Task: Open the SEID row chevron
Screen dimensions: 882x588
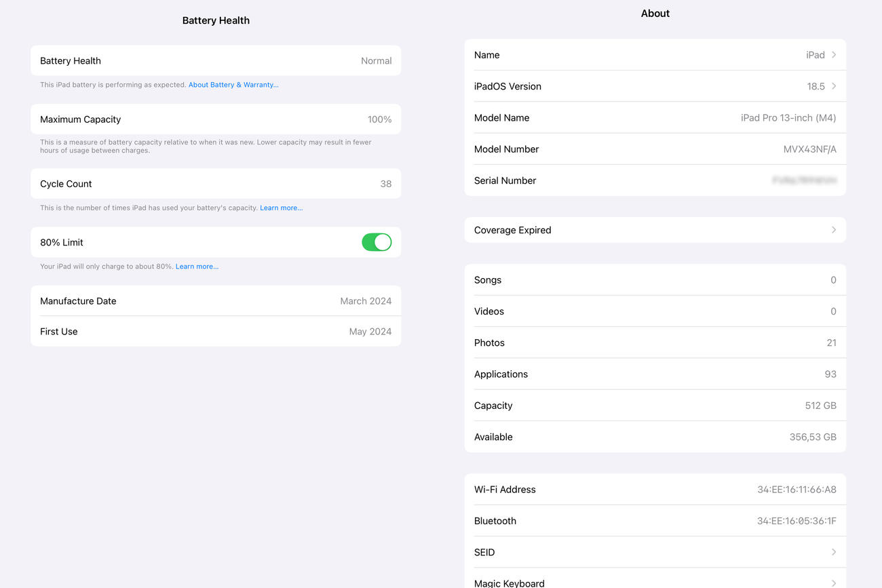Action: 834,552
